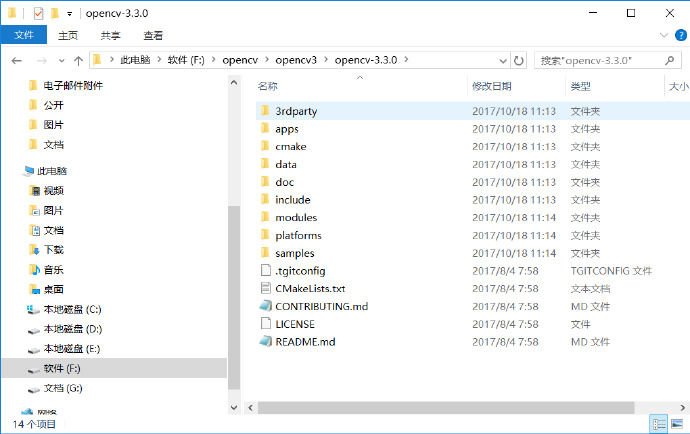
Task: Refresh the current folder view
Action: [x=519, y=61]
